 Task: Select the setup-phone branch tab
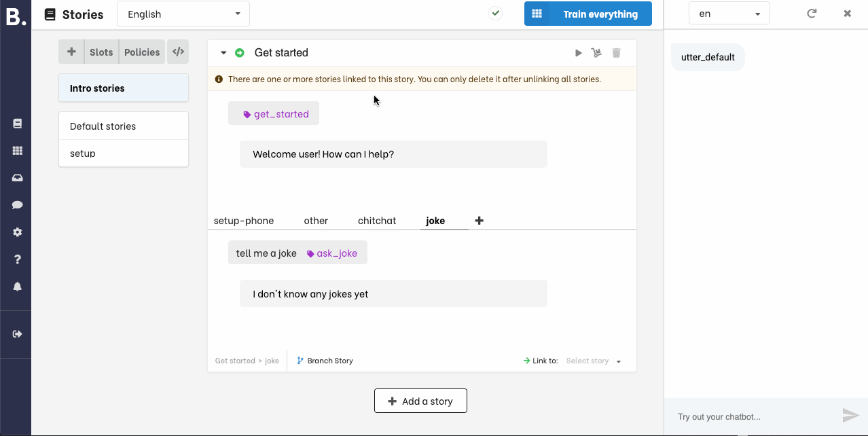click(244, 220)
